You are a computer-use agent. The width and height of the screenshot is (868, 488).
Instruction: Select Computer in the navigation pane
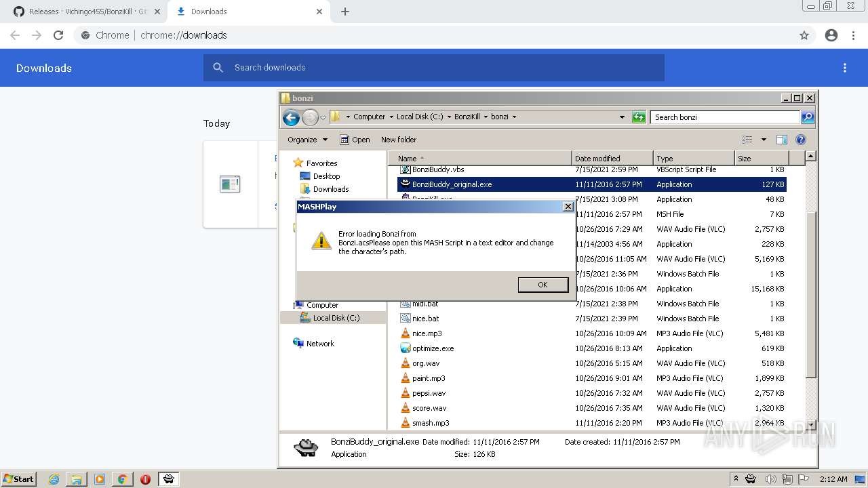[322, 305]
